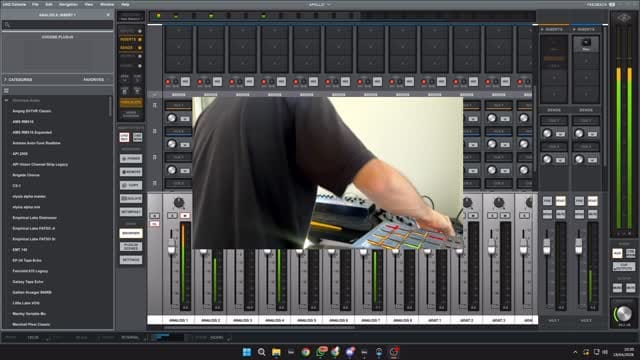Select Fairchild 670 Legacy plug-in
Image resolution: width=640 pixels, height=360 pixels.
(30, 271)
